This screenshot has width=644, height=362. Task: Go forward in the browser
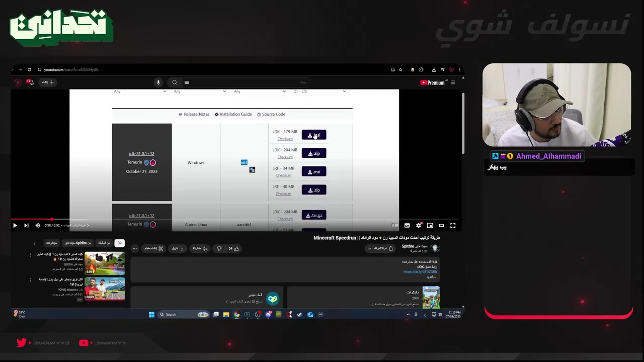(21, 70)
